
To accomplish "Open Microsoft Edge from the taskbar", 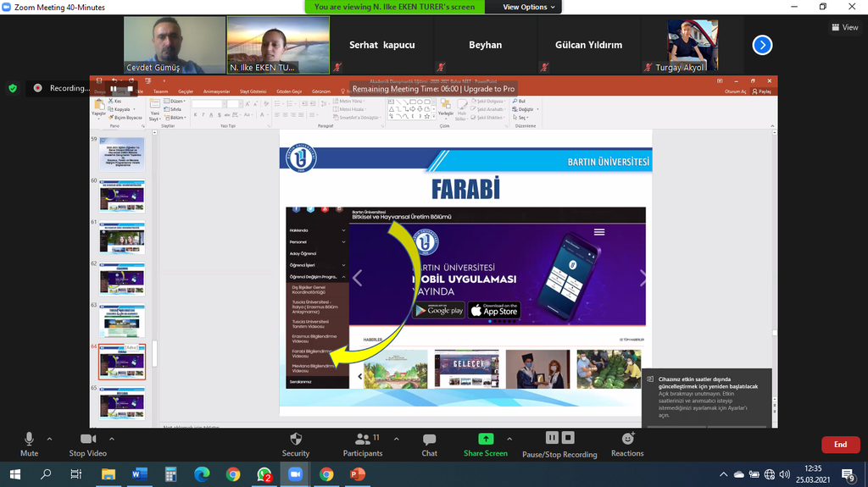I will click(x=202, y=474).
